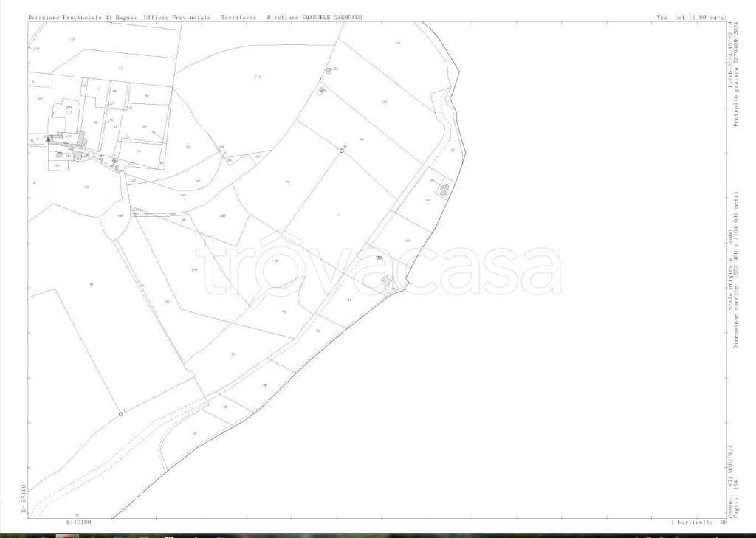Click the building symbol near the eastern coastline
756x538 pixels.
pos(444,190)
